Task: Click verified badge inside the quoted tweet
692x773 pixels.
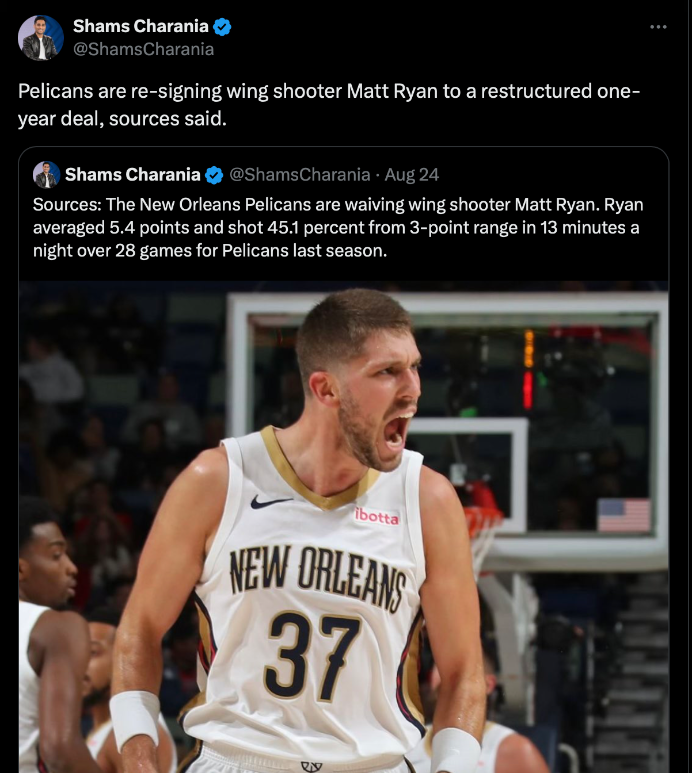Action: [214, 175]
